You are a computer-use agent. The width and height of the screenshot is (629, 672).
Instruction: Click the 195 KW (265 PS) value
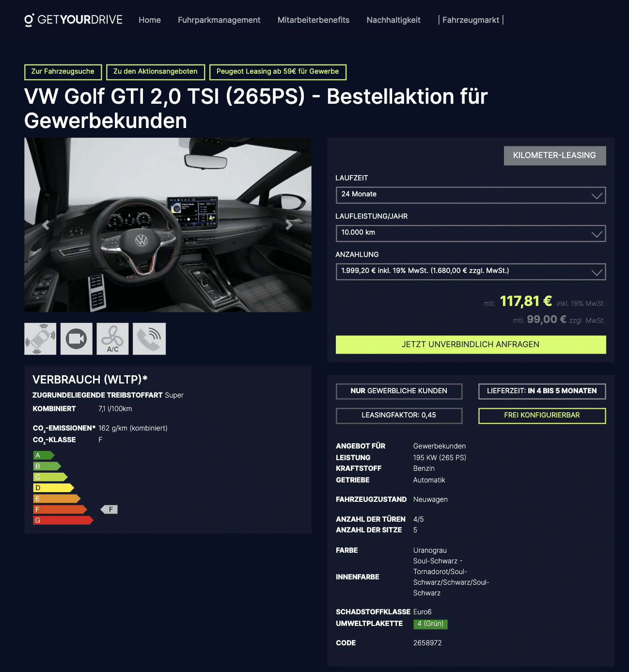[440, 458]
